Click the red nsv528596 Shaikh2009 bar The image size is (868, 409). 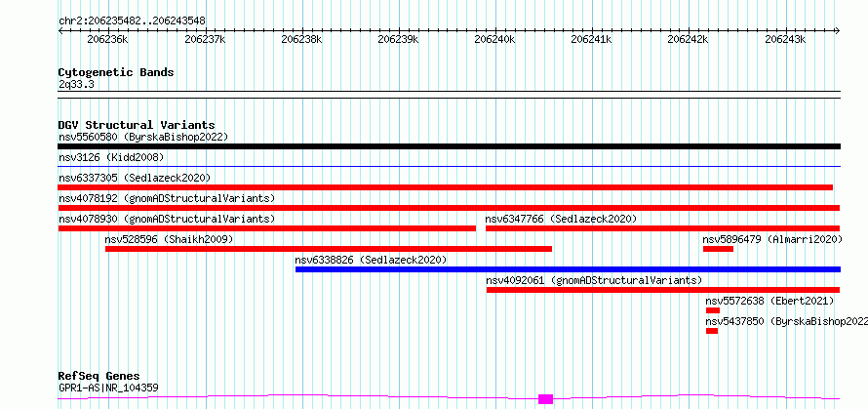(329, 249)
